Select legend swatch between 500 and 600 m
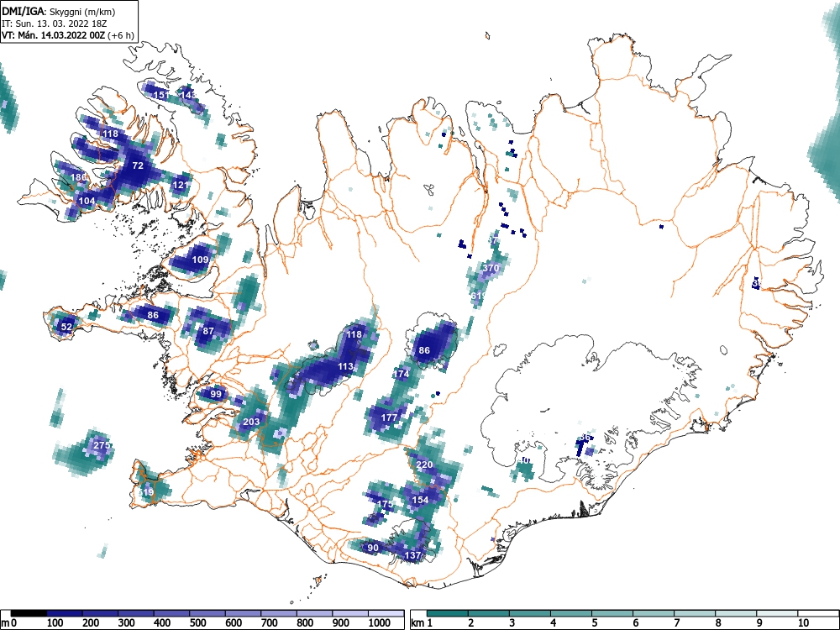This screenshot has width=840, height=630. click(x=207, y=613)
